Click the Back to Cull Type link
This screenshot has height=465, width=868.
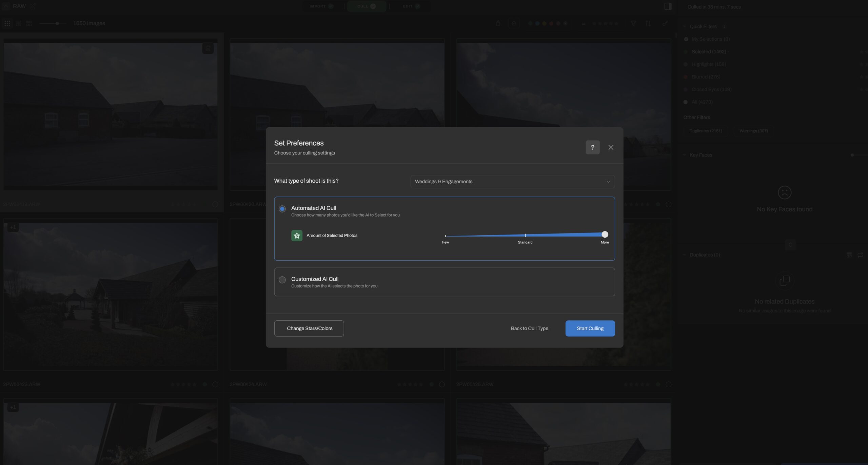pyautogui.click(x=529, y=328)
